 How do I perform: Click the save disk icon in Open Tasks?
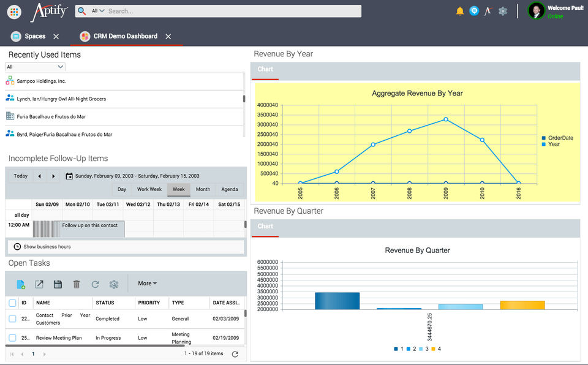pos(58,284)
